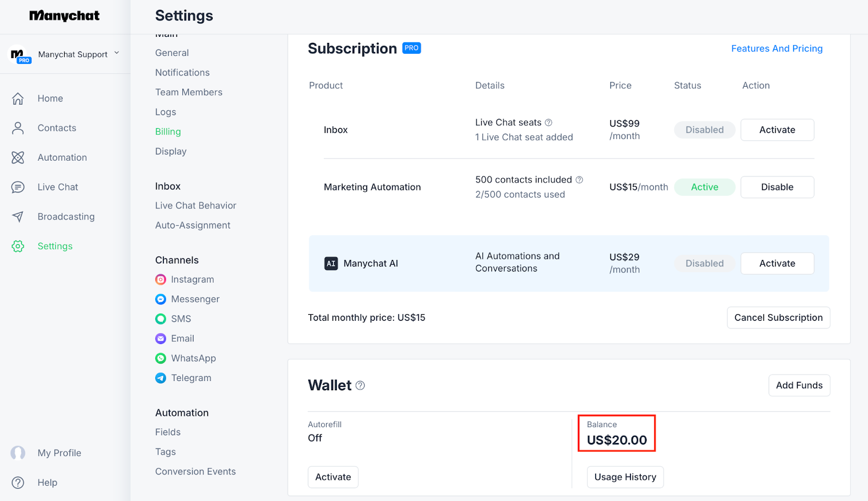Expand the Manychat Support account dropdown
The height and width of the screenshot is (501, 868).
(x=117, y=53)
